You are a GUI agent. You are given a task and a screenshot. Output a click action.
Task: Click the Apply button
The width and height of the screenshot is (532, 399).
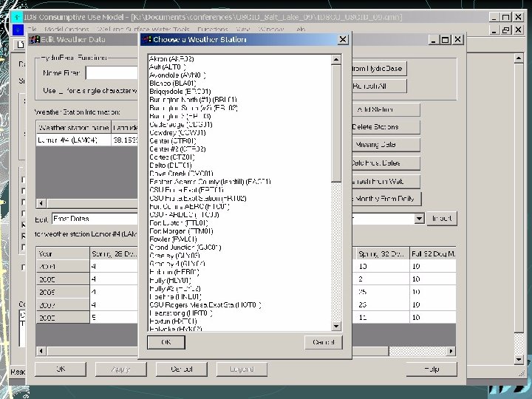point(120,369)
